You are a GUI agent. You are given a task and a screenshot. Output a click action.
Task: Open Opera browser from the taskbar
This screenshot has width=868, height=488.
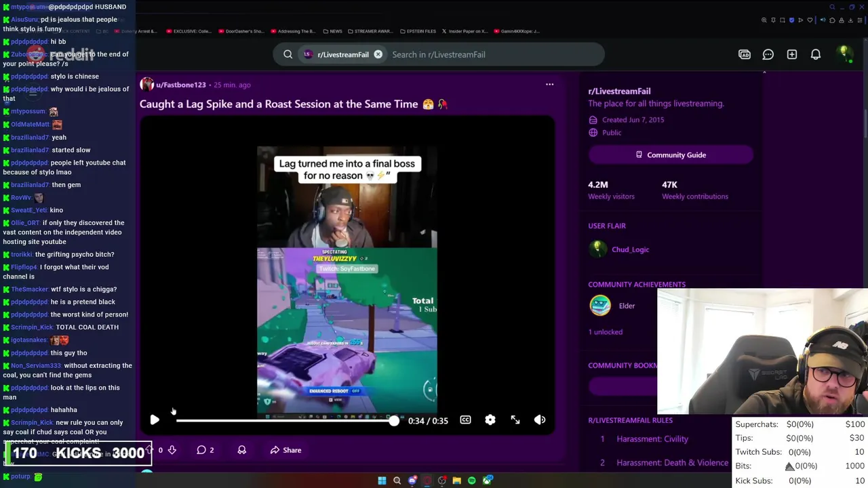(427, 481)
